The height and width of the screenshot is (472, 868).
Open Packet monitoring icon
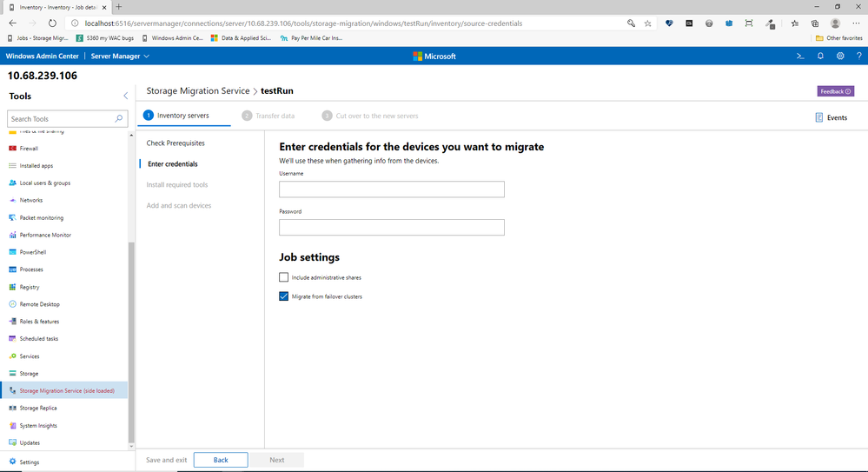pyautogui.click(x=13, y=217)
